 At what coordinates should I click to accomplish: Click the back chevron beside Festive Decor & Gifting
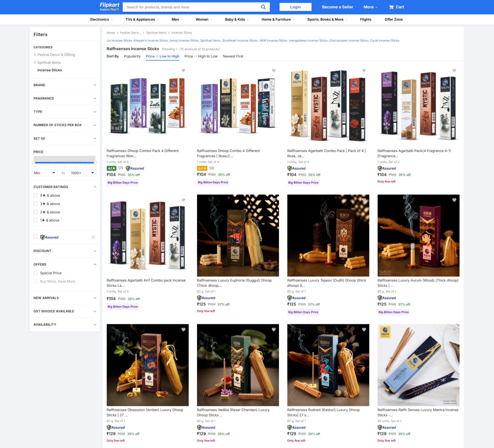coord(35,55)
